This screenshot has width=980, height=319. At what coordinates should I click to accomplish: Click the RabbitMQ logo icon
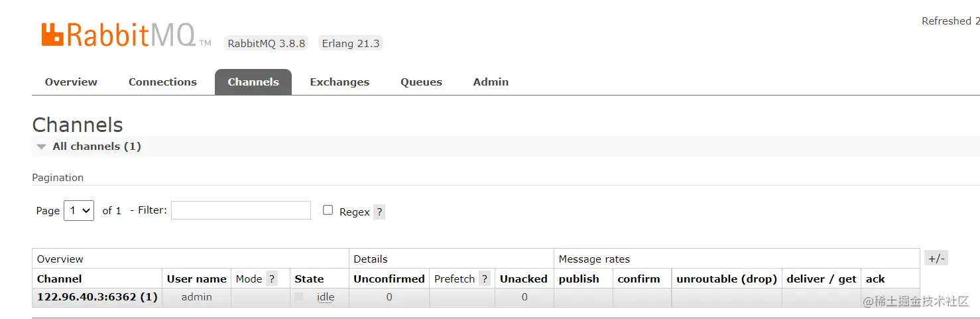tap(53, 34)
